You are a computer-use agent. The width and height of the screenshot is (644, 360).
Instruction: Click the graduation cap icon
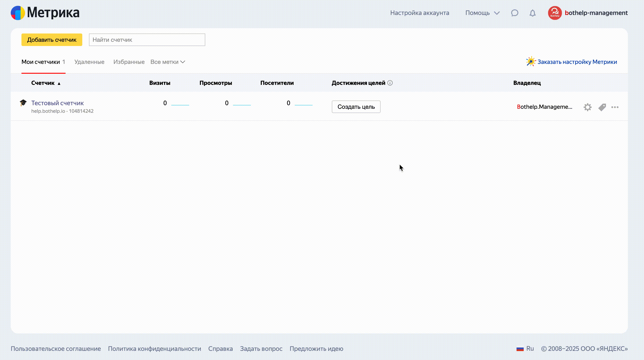pyautogui.click(x=23, y=103)
